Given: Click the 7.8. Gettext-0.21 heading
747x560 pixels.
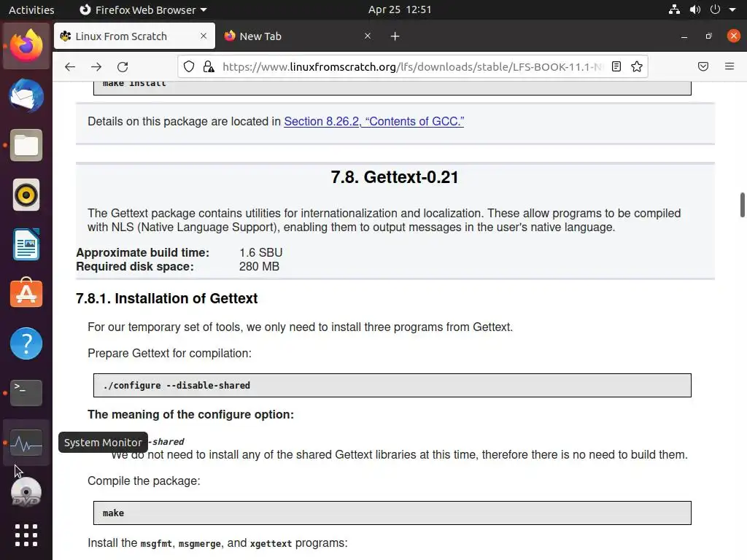Looking at the screenshot, I should coord(395,177).
